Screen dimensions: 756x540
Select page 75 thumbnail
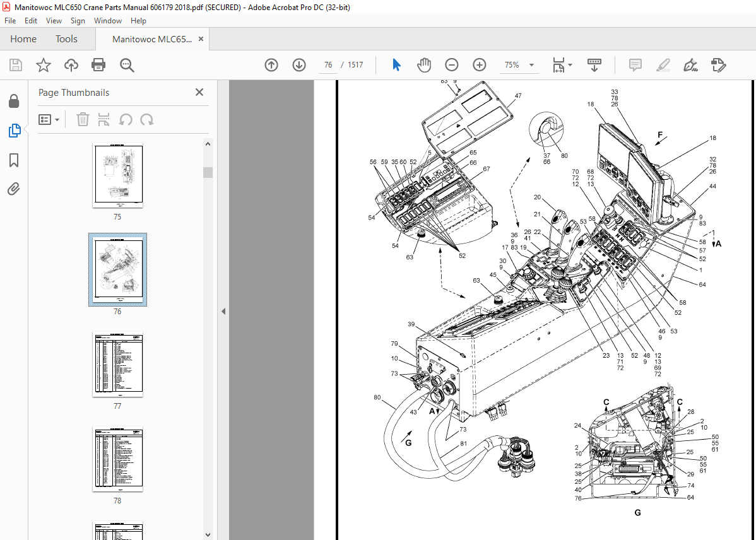117,176
